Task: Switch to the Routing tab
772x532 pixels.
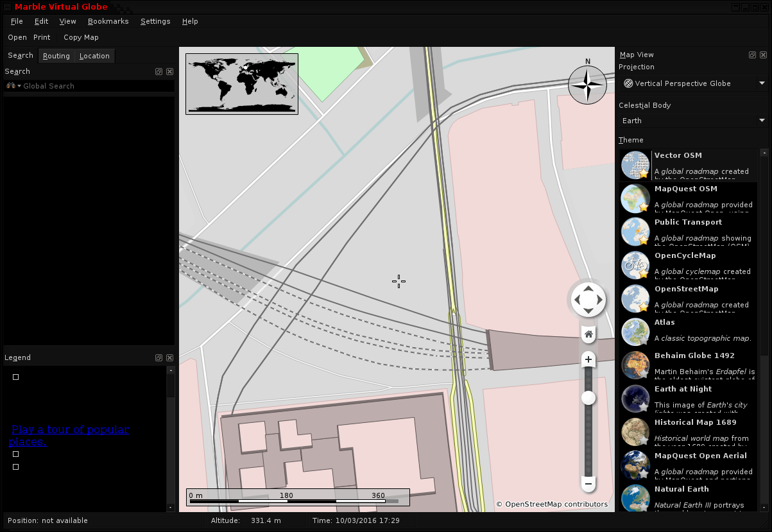Action: [x=56, y=56]
